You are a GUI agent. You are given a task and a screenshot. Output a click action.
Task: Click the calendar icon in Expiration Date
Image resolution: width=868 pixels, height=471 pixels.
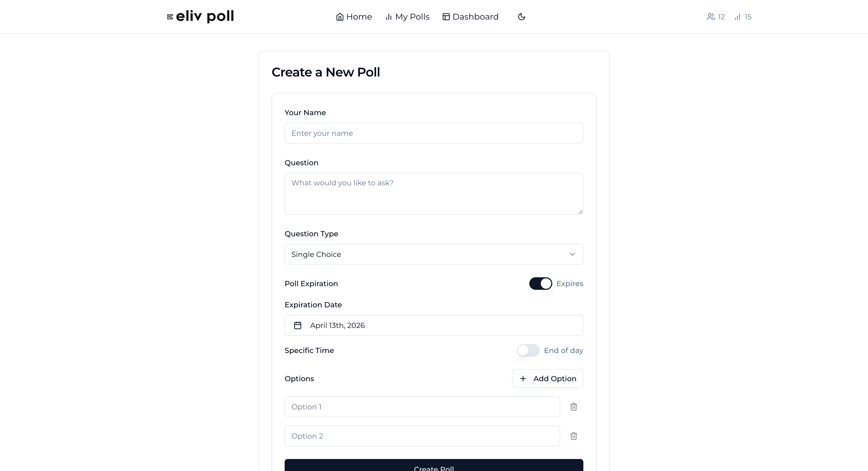(x=297, y=326)
